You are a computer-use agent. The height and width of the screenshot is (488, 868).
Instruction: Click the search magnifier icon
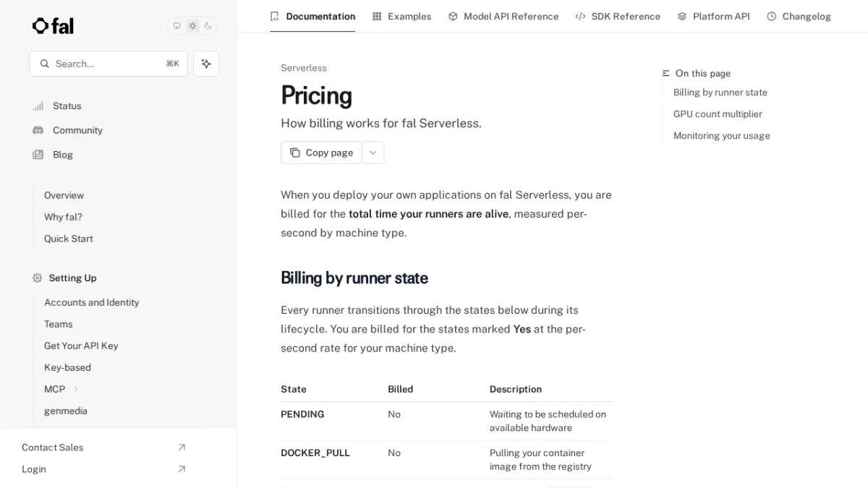pyautogui.click(x=45, y=64)
